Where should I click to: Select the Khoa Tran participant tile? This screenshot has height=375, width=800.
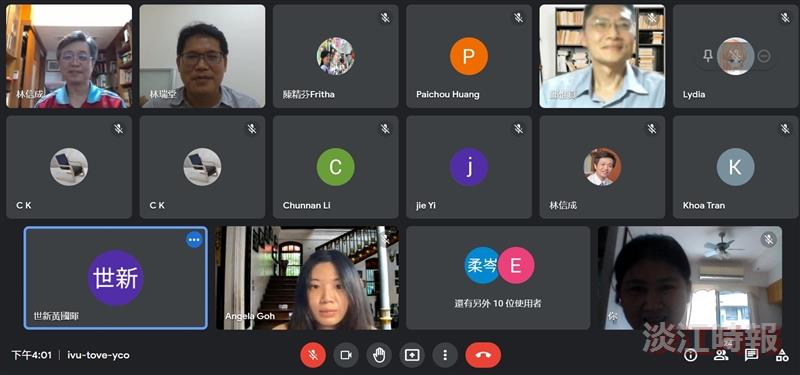(735, 167)
